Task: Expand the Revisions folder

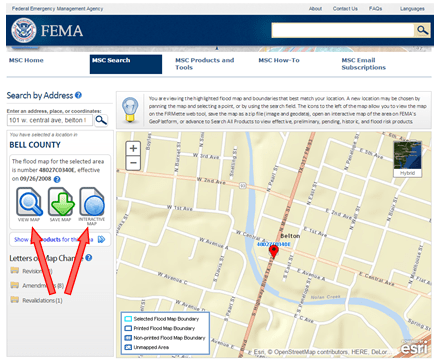Action: (x=14, y=271)
